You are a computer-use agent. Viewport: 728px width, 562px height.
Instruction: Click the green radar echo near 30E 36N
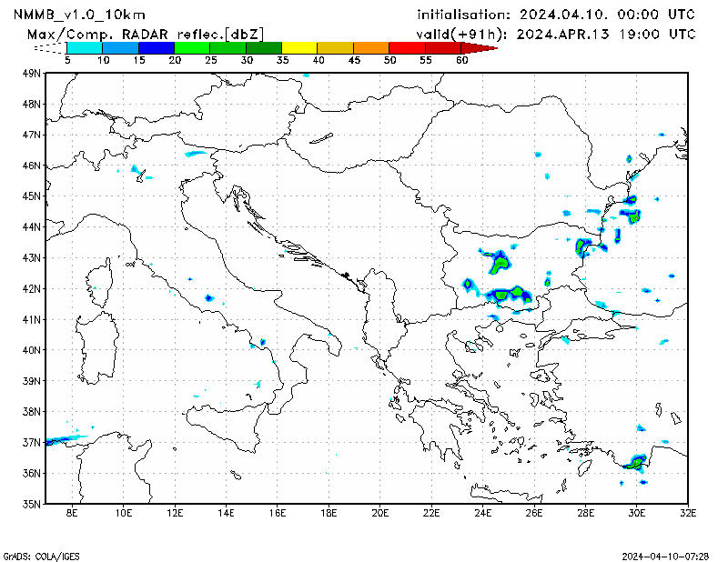point(633,464)
